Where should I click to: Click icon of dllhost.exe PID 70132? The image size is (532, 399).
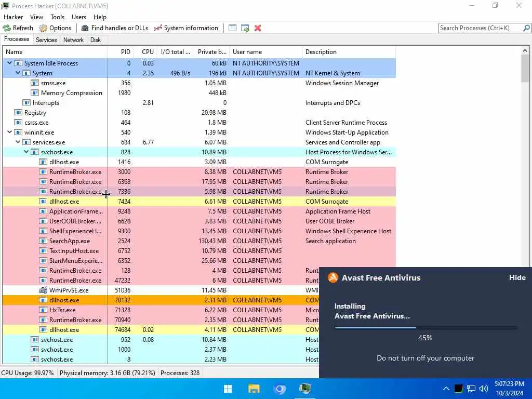click(43, 300)
